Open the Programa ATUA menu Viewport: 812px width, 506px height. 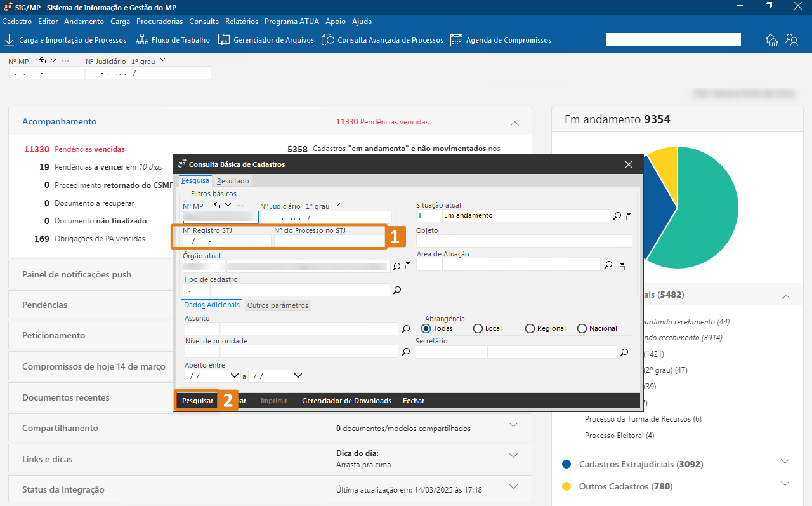pos(292,22)
